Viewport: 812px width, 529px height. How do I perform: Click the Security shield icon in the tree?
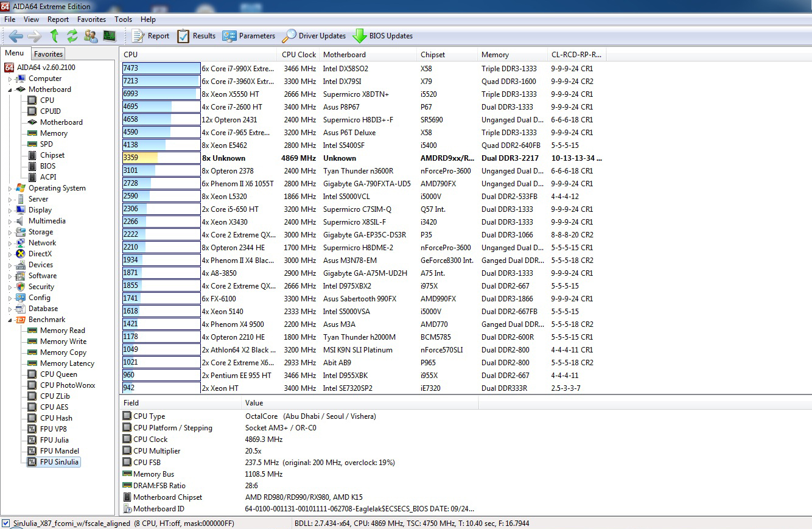click(21, 287)
